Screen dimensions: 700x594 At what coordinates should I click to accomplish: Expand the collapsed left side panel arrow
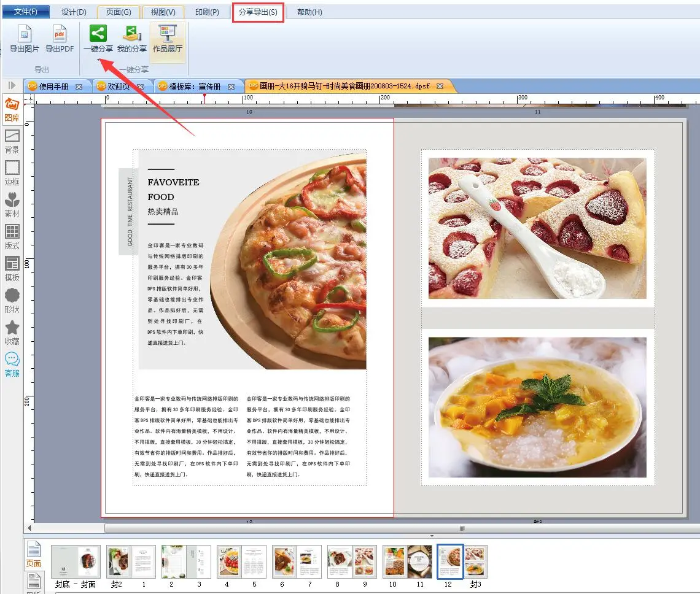click(x=12, y=85)
